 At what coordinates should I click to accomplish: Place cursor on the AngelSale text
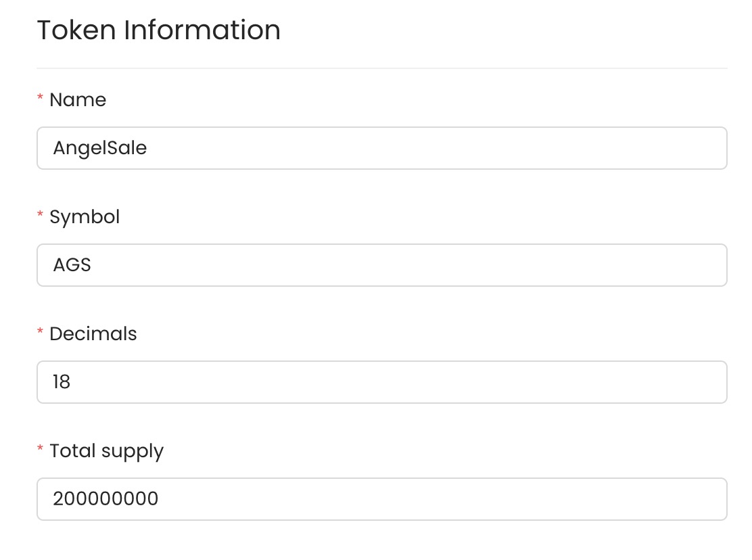[100, 148]
